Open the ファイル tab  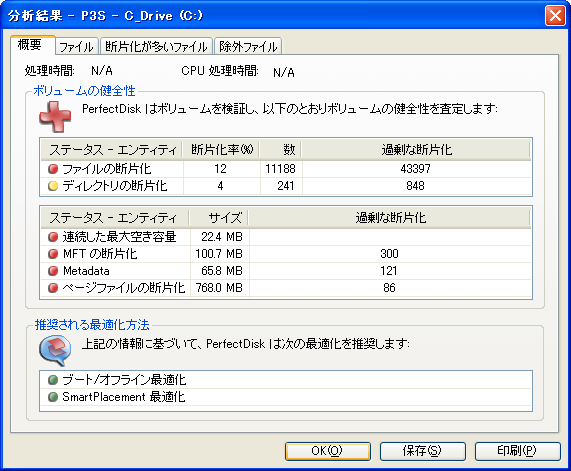(76, 47)
